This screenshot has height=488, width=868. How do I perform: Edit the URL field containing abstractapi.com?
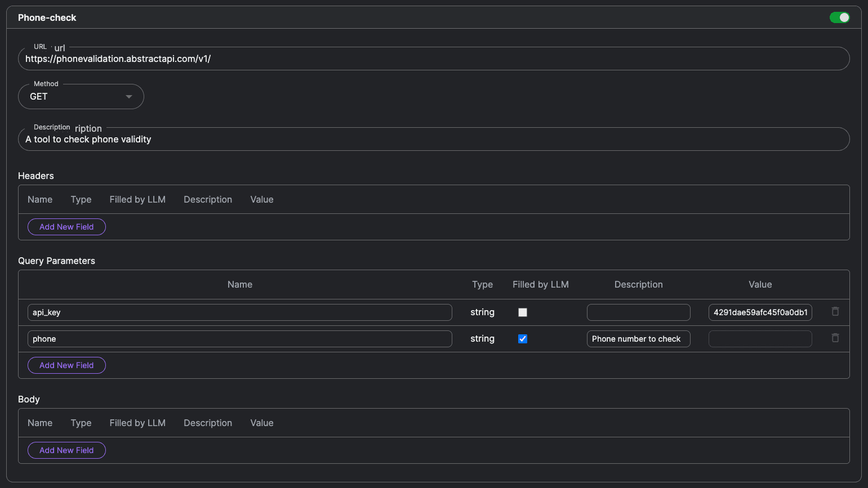pos(434,58)
